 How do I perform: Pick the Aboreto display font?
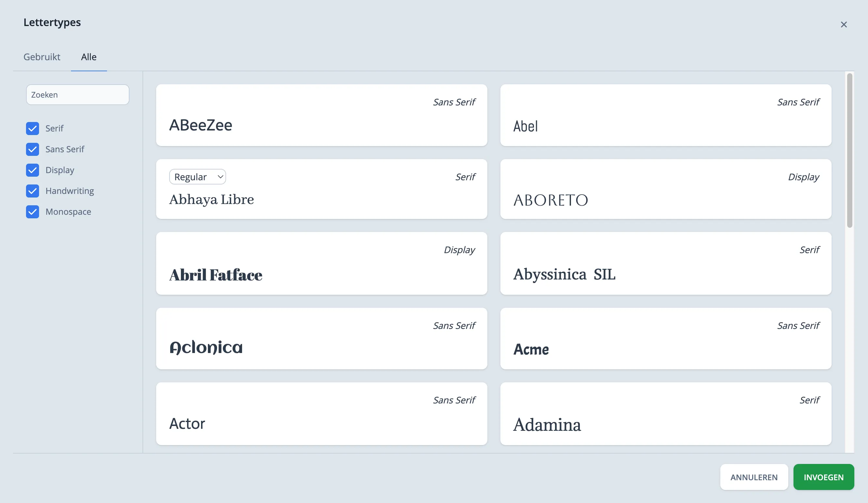665,189
